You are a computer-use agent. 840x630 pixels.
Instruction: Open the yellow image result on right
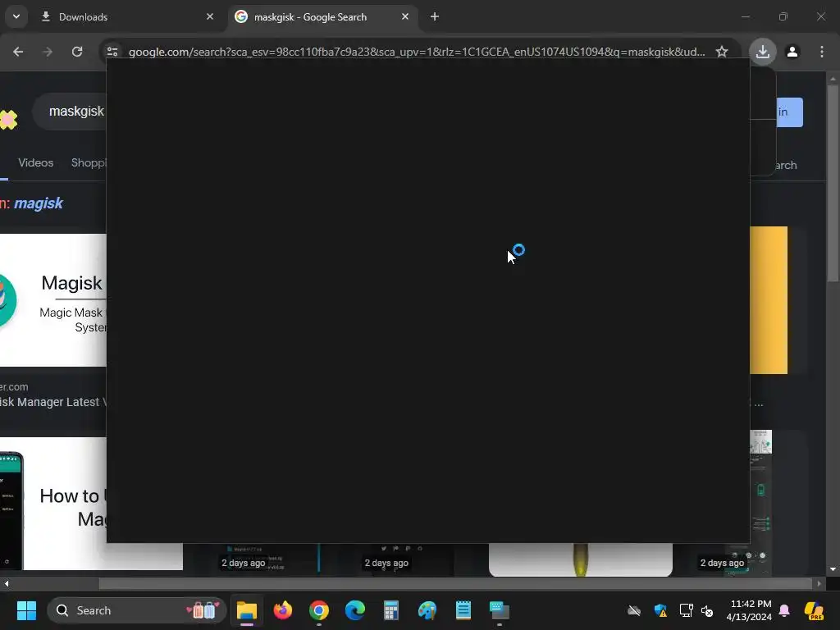coord(769,300)
